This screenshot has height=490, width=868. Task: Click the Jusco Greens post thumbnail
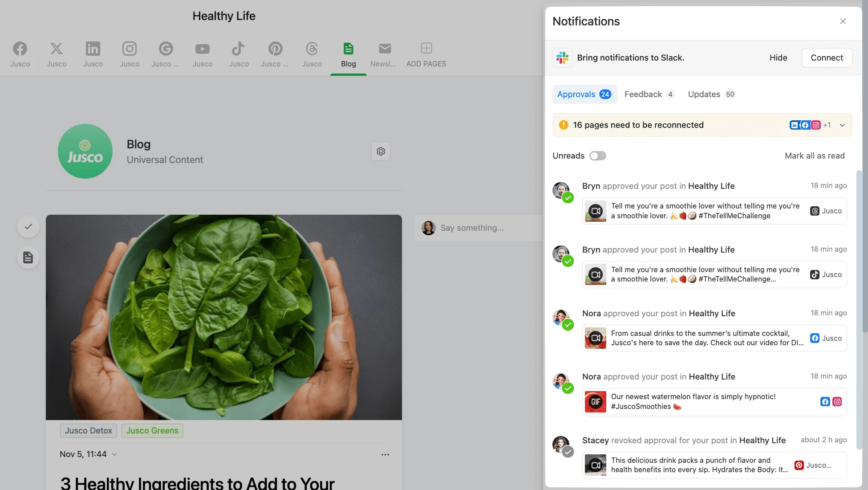pyautogui.click(x=224, y=316)
